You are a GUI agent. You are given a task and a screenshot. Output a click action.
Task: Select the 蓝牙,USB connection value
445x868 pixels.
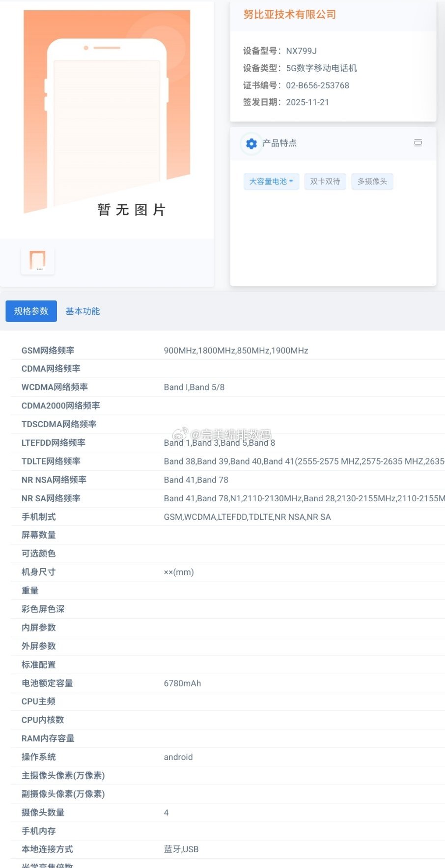pyautogui.click(x=181, y=849)
